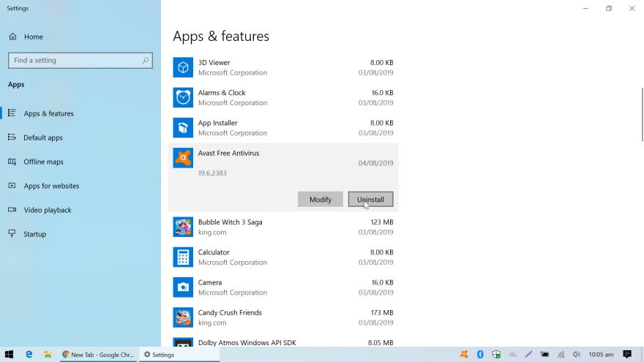Screen dimensions: 644x362
Task: Select the Calculator entry name
Action: click(x=214, y=252)
